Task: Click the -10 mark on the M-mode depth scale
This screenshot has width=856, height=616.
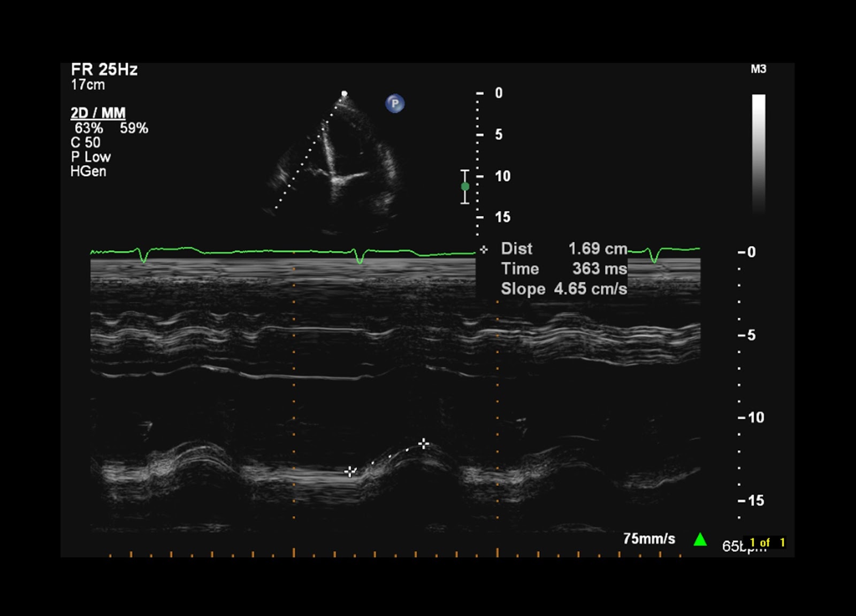Action: [x=751, y=418]
